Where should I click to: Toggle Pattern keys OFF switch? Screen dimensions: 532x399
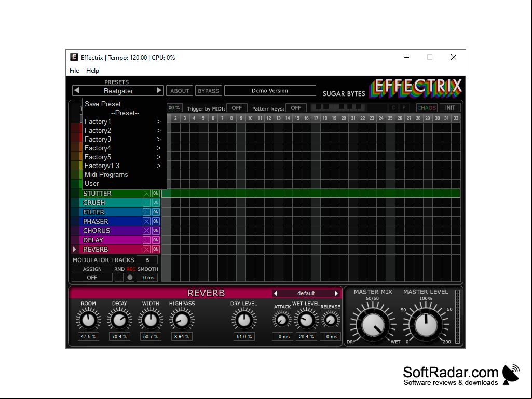(x=296, y=108)
